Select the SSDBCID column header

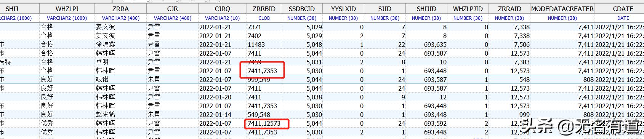pyautogui.click(x=302, y=9)
